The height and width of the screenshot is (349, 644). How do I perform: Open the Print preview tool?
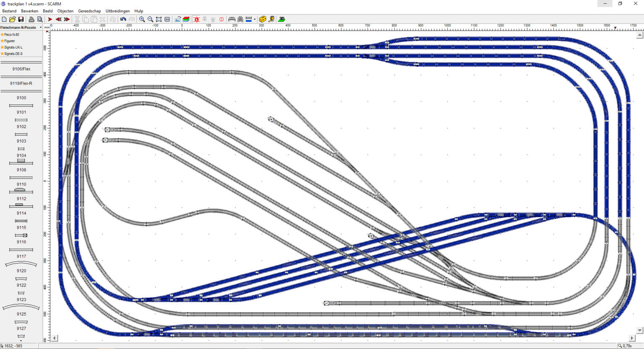[40, 19]
